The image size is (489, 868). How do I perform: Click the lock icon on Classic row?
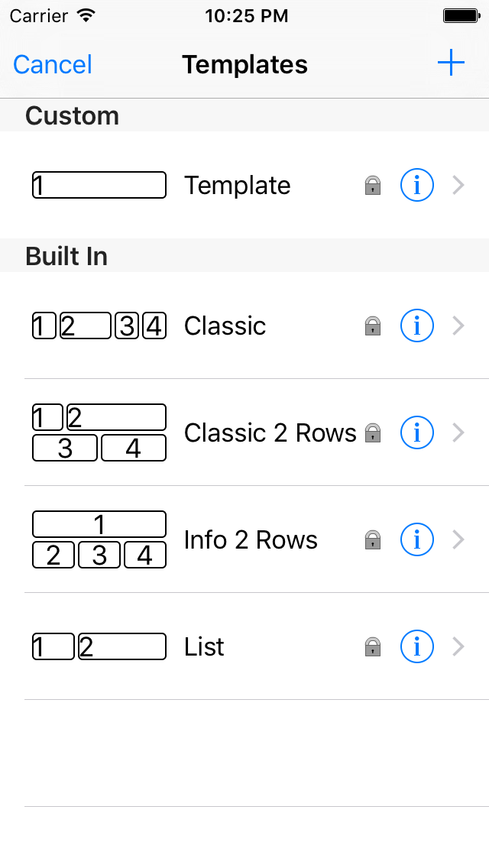tap(373, 326)
